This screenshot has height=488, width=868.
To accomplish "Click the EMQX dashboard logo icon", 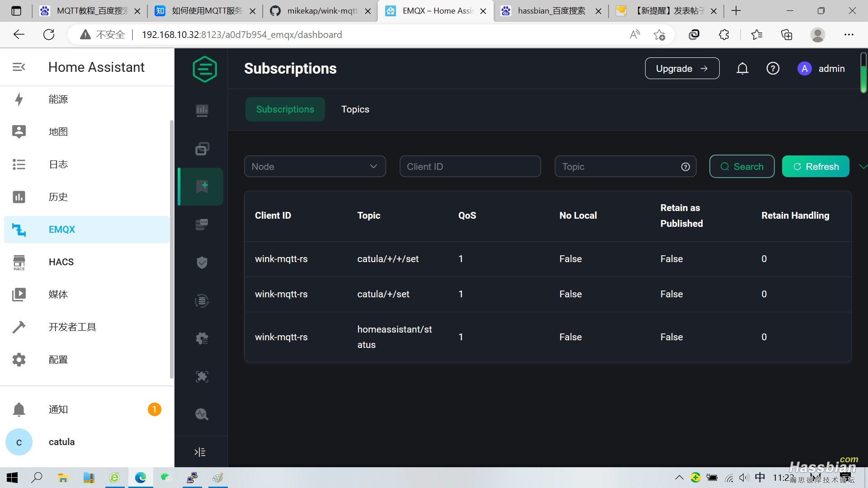I will (204, 68).
